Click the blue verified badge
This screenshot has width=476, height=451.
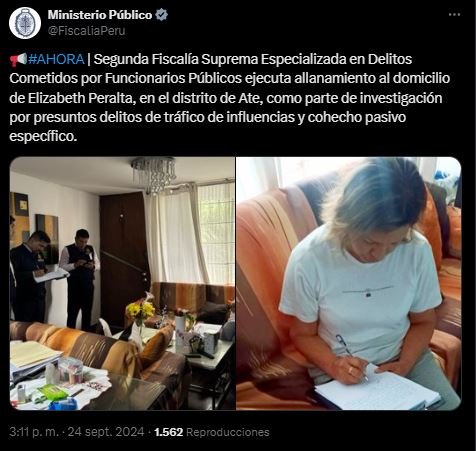[162, 15]
